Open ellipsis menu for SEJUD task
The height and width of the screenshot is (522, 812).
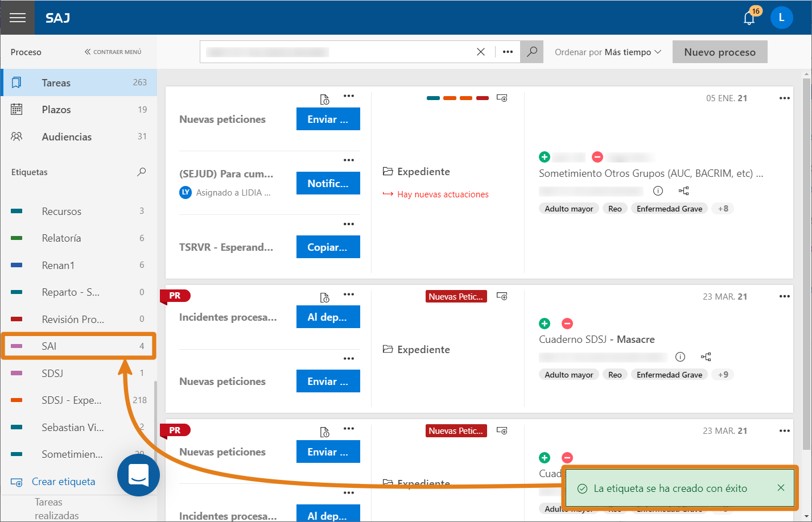tap(349, 160)
